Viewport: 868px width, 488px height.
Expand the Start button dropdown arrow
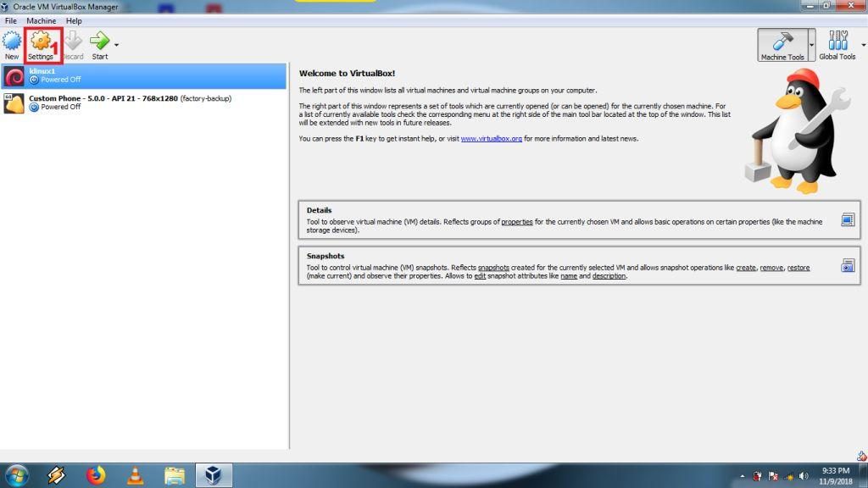(x=116, y=45)
